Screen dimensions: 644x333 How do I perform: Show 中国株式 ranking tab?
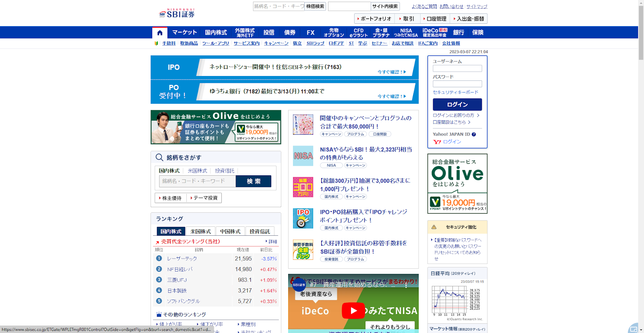coord(230,231)
